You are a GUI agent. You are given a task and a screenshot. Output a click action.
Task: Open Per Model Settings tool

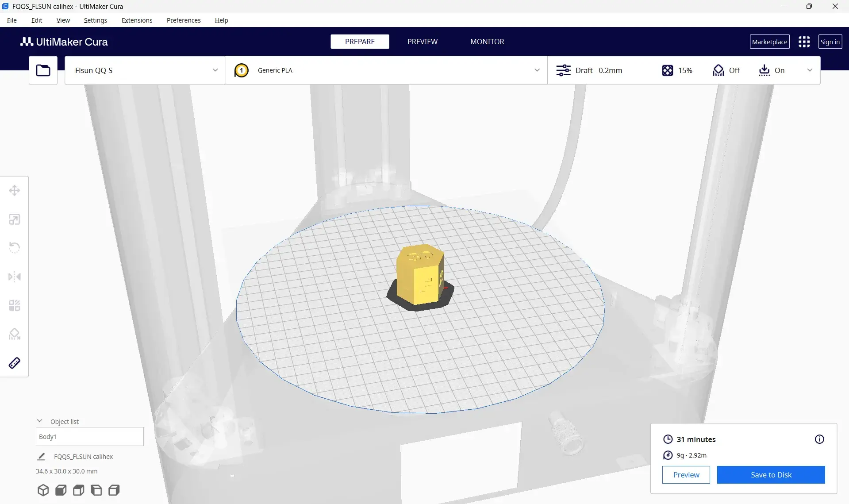point(15,305)
